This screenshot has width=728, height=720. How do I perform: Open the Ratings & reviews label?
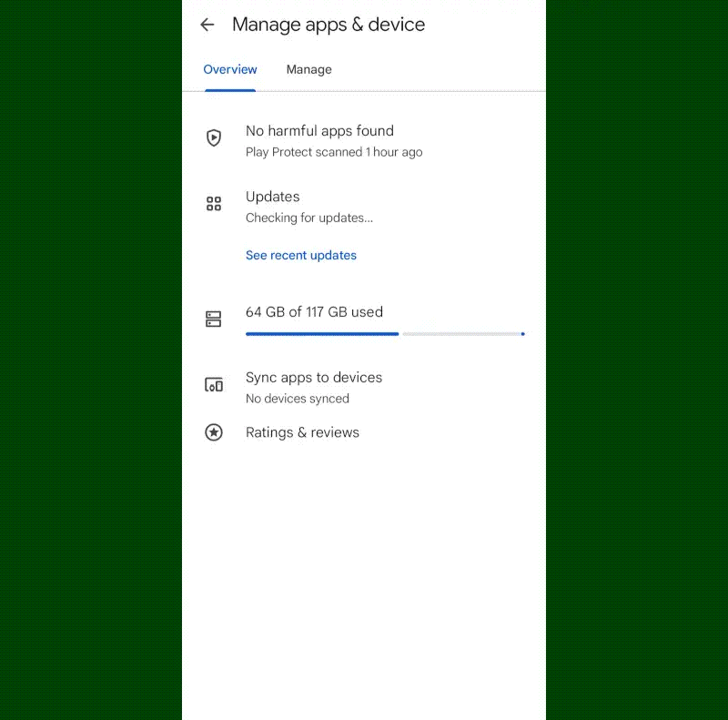point(302,432)
